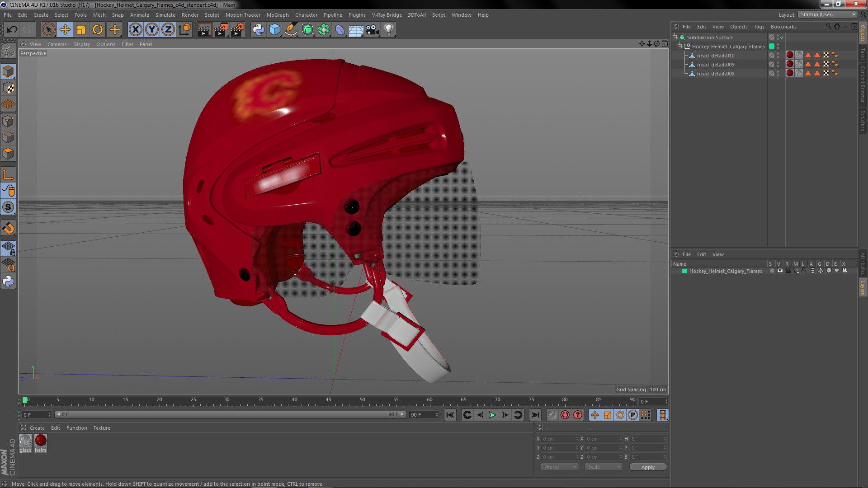Collapse the Subdivision Surface tree node
This screenshot has height=488, width=868.
pyautogui.click(x=675, y=37)
